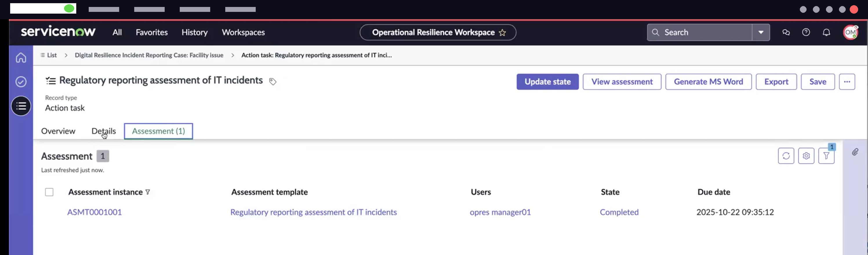
Task: Open the opres manager01 user link
Action: pyautogui.click(x=500, y=212)
